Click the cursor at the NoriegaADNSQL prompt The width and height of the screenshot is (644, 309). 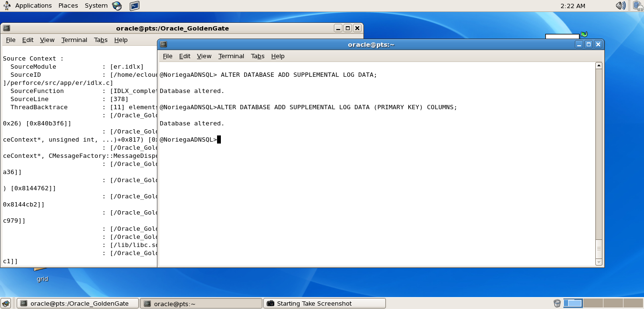tap(219, 139)
